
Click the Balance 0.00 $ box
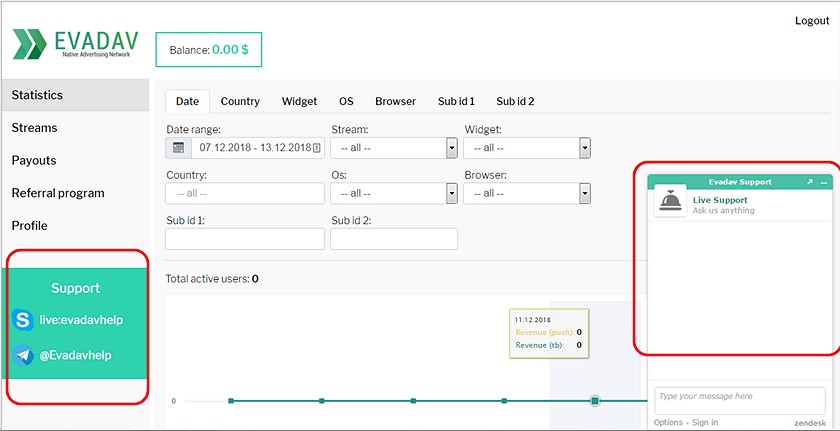click(208, 50)
